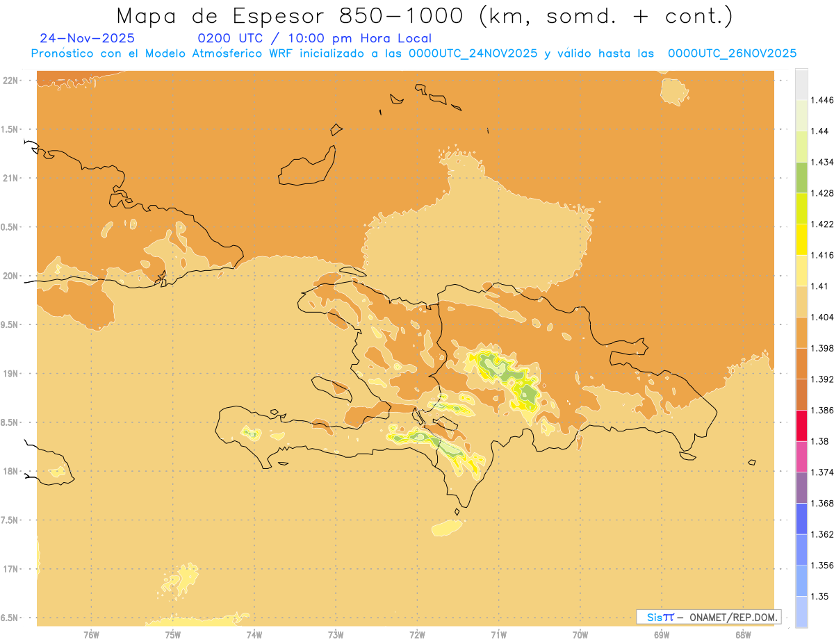Viewport: 834px width, 644px height.
Task: Click the '18N' latitude label
Action: point(11,471)
